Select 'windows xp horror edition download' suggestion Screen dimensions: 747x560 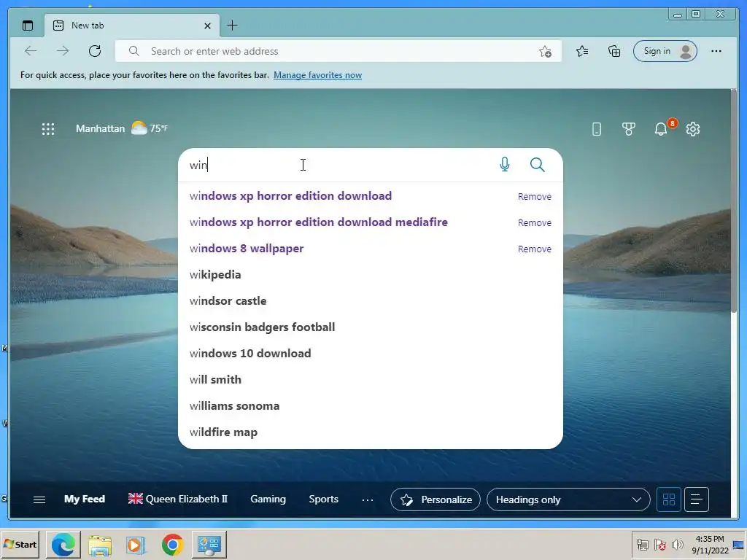click(x=290, y=196)
